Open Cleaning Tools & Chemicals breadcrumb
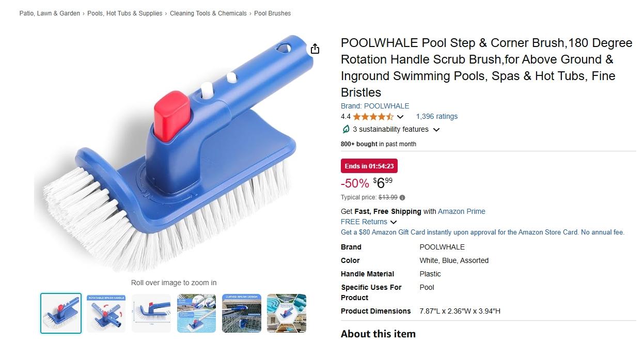The width and height of the screenshot is (644, 342). click(x=209, y=13)
